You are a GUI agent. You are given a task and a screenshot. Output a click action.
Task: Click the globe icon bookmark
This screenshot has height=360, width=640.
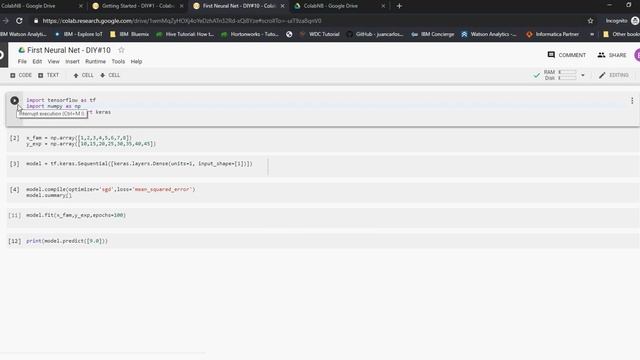(x=289, y=34)
